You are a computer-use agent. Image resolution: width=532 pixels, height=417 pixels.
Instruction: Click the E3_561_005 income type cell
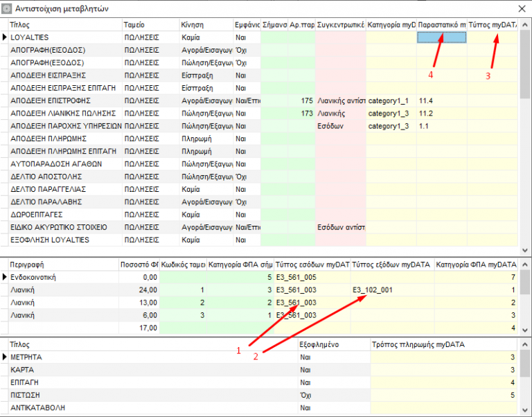click(x=312, y=277)
